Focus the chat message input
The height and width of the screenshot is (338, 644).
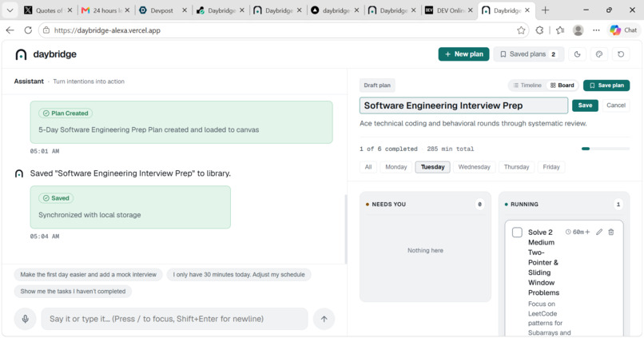coord(174,319)
